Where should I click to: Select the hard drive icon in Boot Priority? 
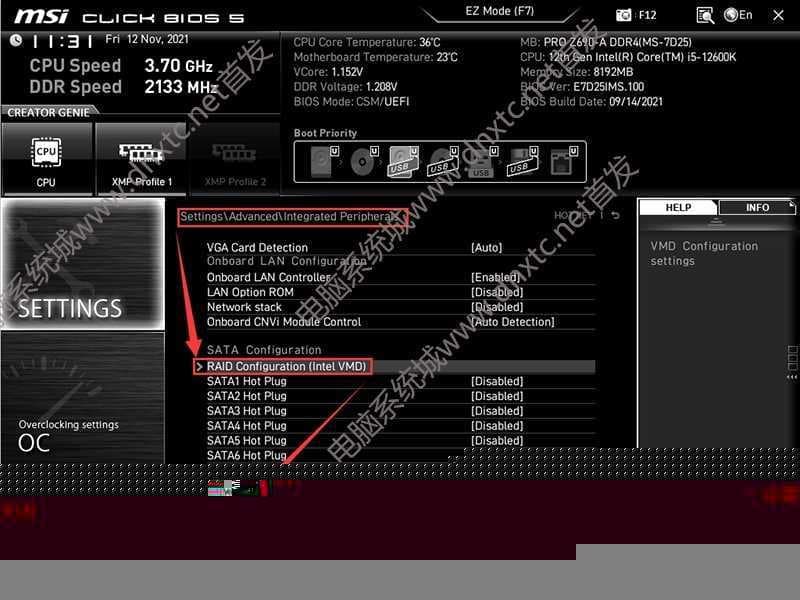[322, 160]
